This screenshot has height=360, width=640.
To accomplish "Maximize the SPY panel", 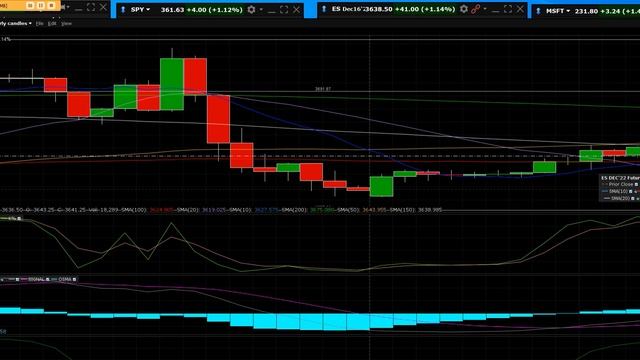I will coord(284,9).
